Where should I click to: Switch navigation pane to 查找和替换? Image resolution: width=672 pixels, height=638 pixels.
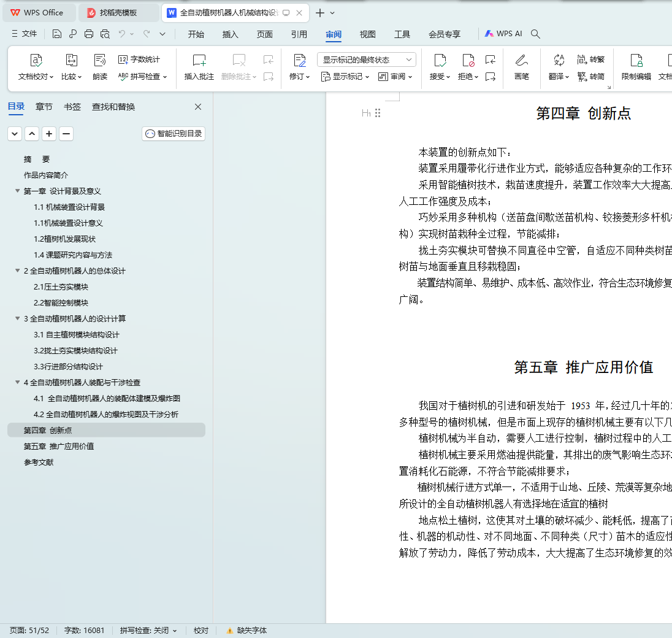pyautogui.click(x=113, y=107)
